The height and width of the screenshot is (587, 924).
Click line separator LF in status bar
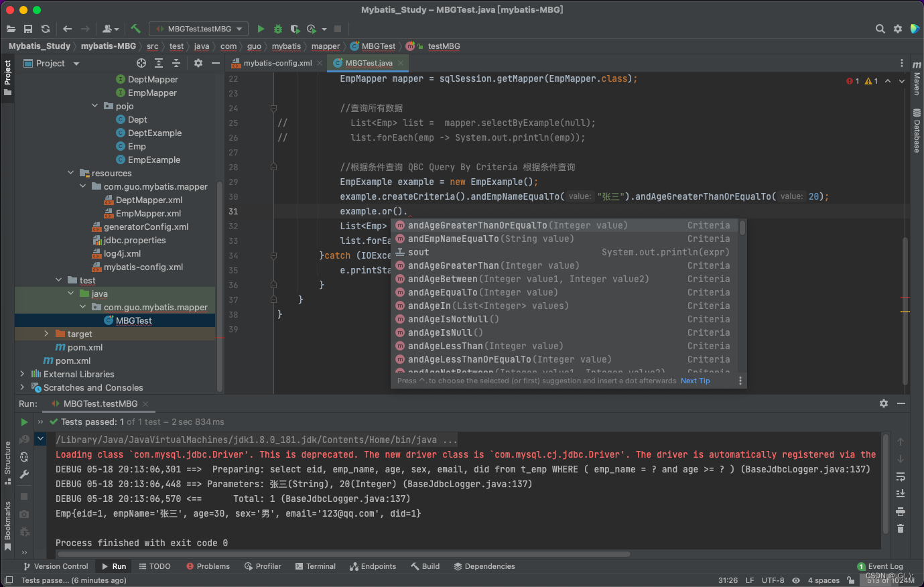pyautogui.click(x=750, y=580)
